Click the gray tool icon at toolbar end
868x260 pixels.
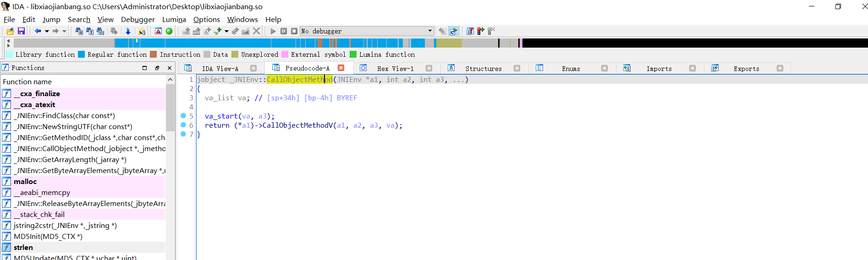pyautogui.click(x=491, y=31)
